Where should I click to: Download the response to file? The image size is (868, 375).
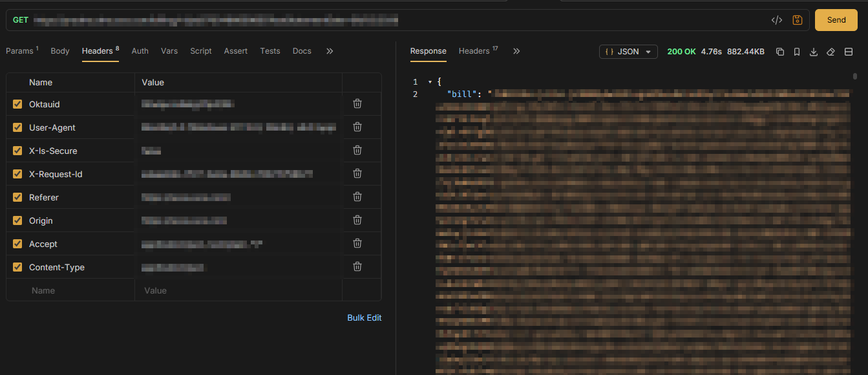[814, 52]
